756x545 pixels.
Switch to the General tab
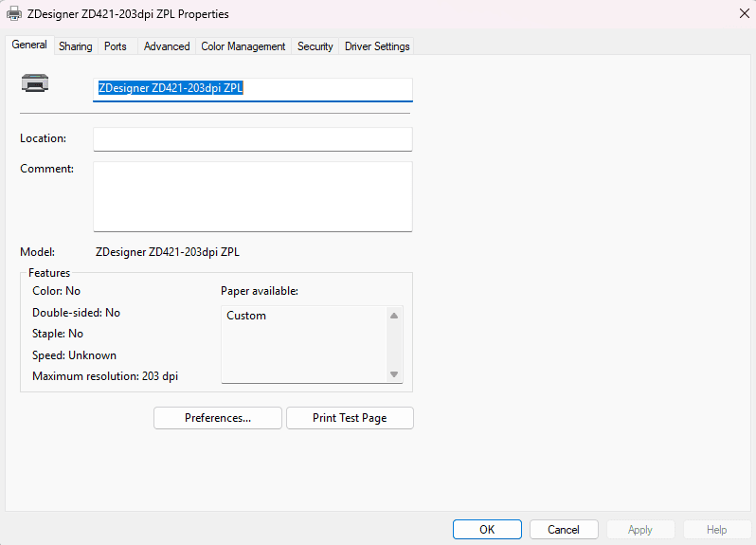click(x=29, y=45)
